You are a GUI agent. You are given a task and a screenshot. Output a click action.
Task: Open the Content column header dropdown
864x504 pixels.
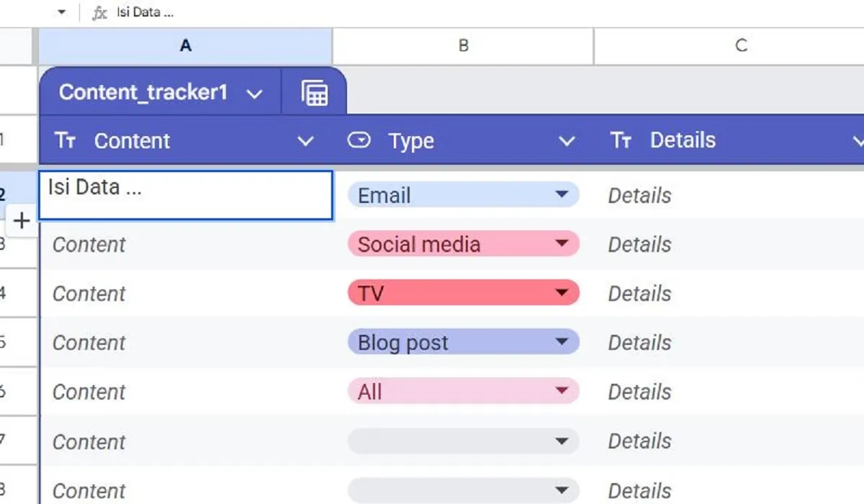click(x=305, y=141)
